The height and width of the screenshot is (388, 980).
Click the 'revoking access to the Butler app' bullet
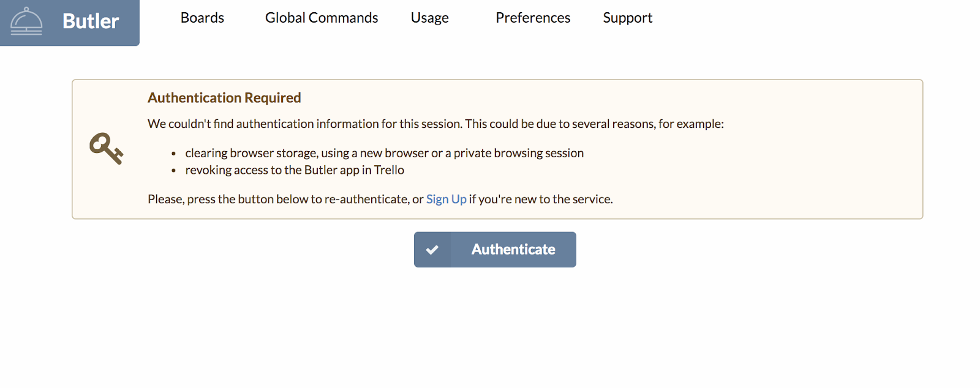click(295, 170)
